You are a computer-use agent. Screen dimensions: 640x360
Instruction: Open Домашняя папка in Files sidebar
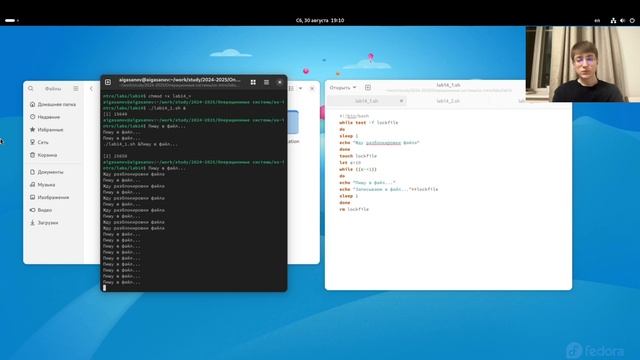[x=53, y=104]
